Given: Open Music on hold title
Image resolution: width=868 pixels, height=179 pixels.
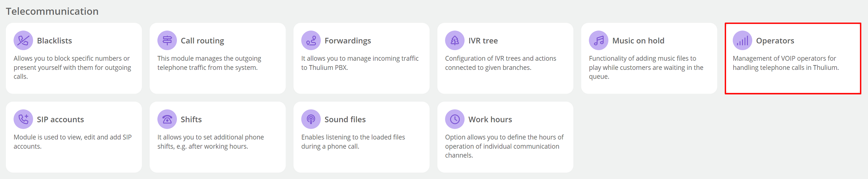Looking at the screenshot, I should coord(638,40).
